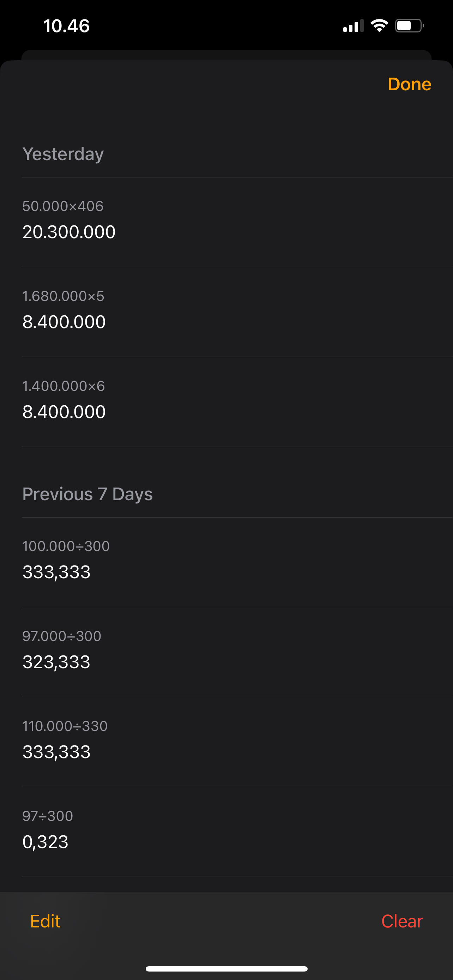This screenshot has height=980, width=453.
Task: Select the 50.000×406 history entry
Action: click(x=237, y=222)
